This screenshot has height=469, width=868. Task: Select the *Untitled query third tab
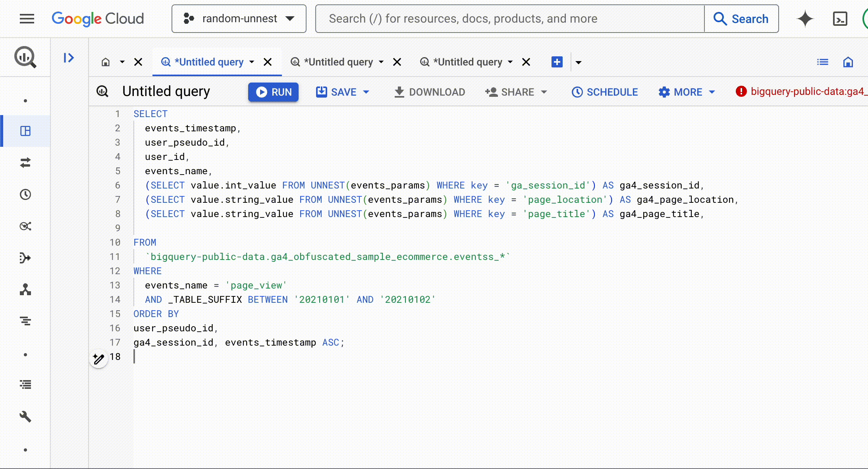467,62
